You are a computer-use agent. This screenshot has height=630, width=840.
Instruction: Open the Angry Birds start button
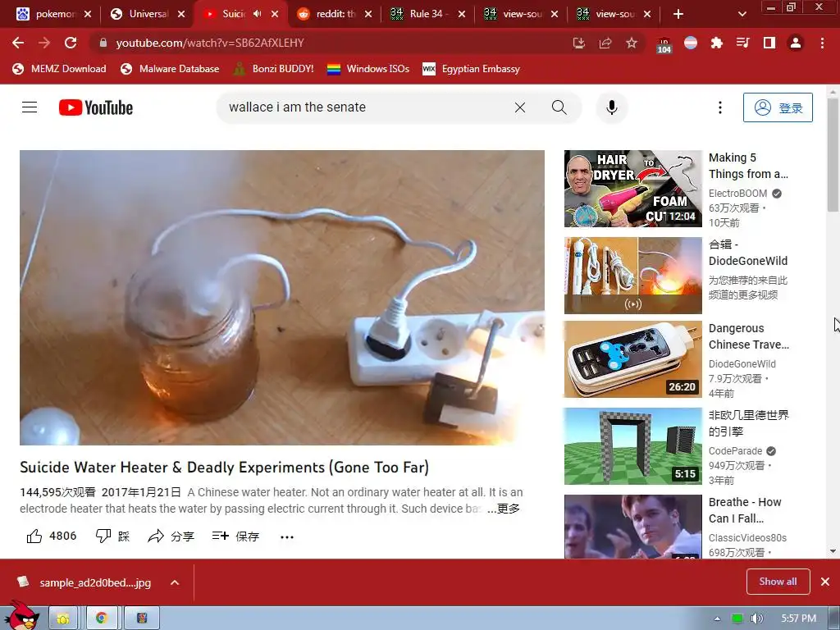pos(21,615)
